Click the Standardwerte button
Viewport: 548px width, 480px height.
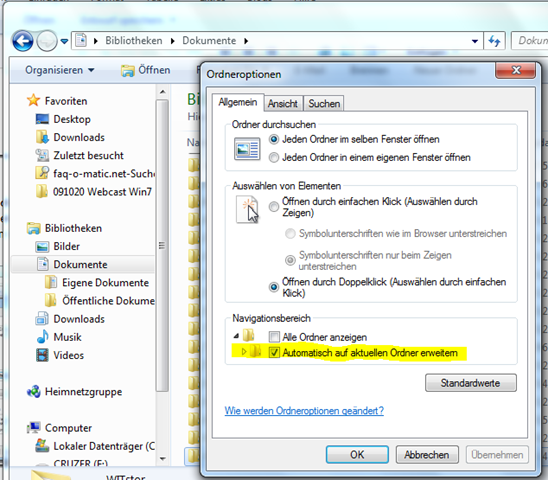pyautogui.click(x=471, y=383)
